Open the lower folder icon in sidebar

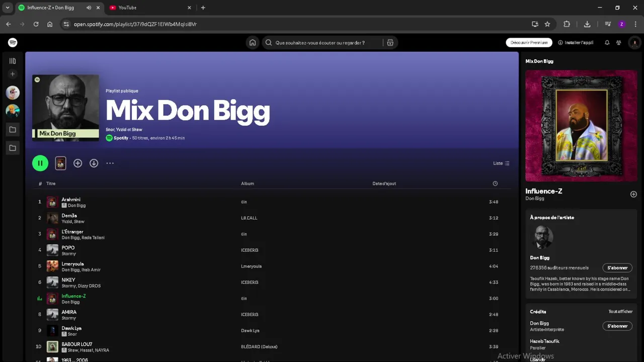[13, 148]
